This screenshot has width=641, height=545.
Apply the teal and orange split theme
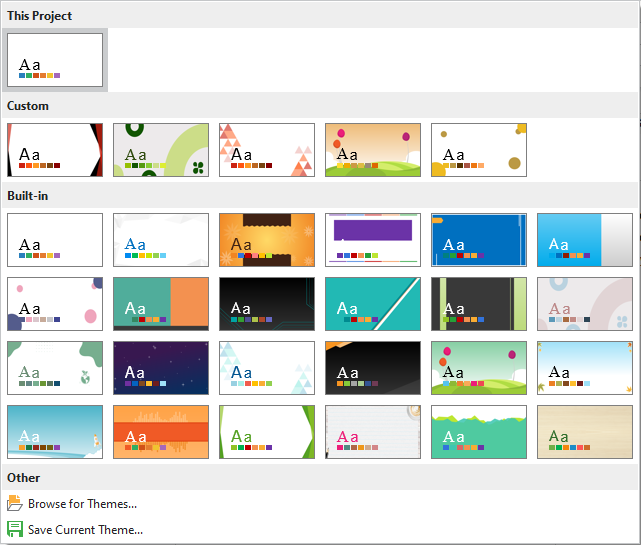coord(161,304)
